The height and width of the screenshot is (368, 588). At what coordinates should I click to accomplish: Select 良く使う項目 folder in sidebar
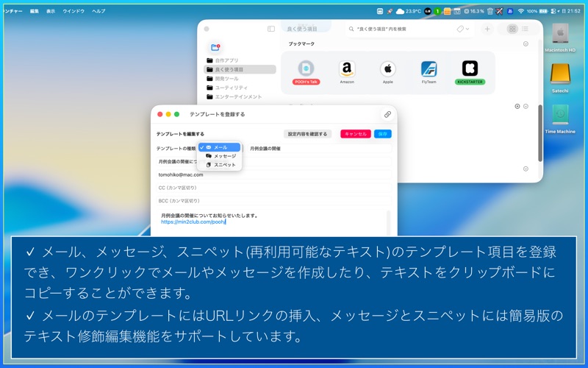(240, 69)
